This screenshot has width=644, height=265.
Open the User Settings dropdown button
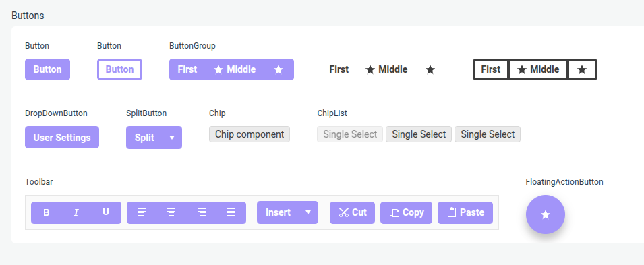tap(62, 138)
